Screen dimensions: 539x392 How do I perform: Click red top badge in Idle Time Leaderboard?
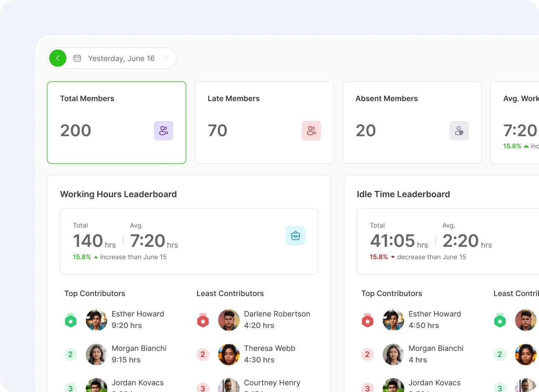368,320
